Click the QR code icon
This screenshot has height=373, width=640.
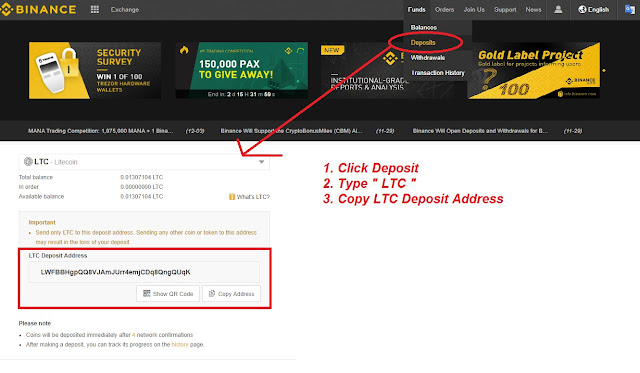coord(147,293)
